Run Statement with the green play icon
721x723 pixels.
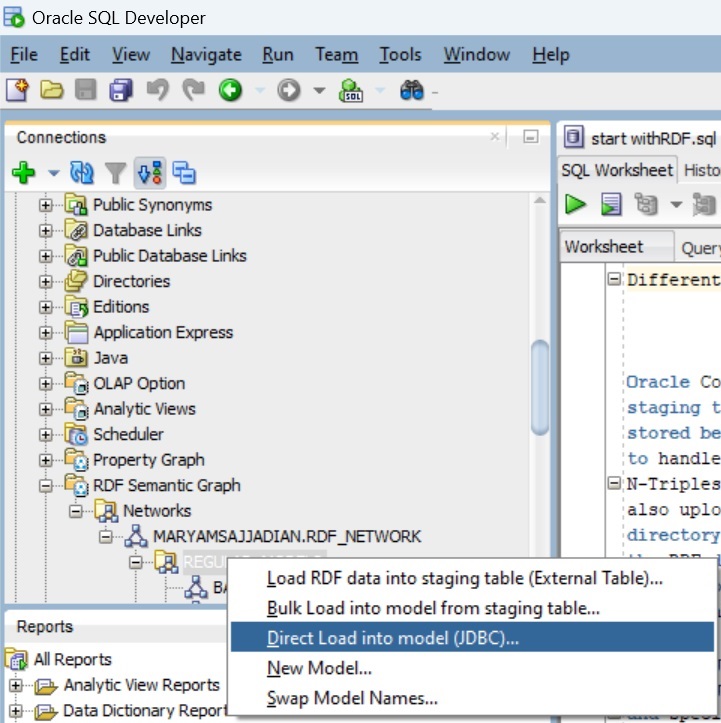[x=575, y=204]
